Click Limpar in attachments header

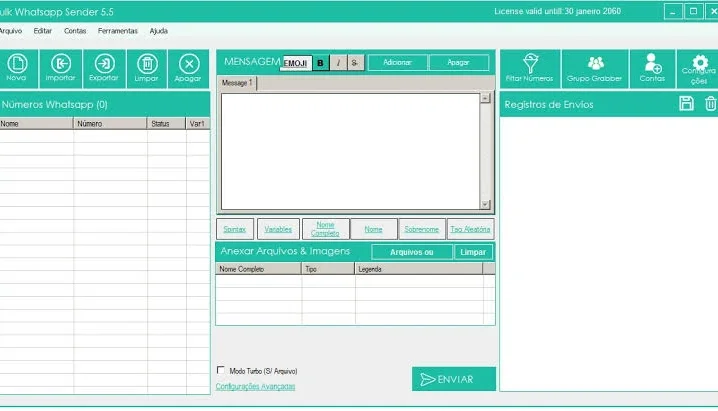(x=473, y=252)
